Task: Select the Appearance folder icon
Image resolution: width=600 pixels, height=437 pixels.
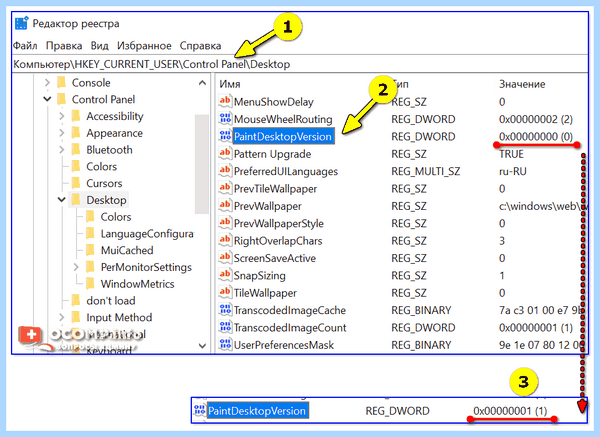Action: [76, 133]
